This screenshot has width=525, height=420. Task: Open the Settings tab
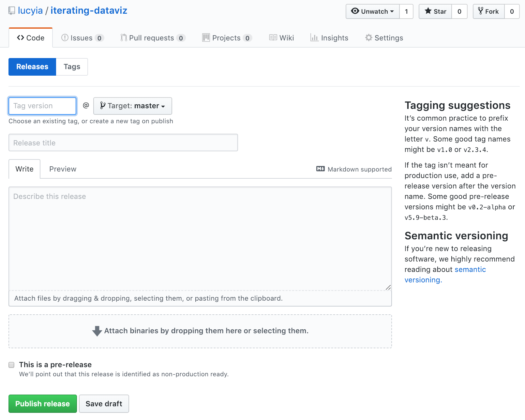(384, 38)
